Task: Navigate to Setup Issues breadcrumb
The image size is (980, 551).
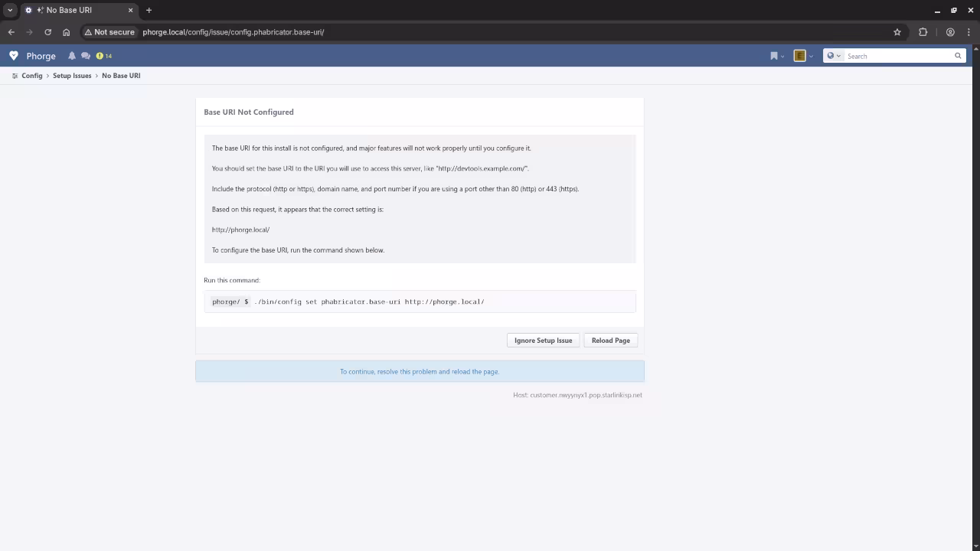Action: [x=72, y=76]
